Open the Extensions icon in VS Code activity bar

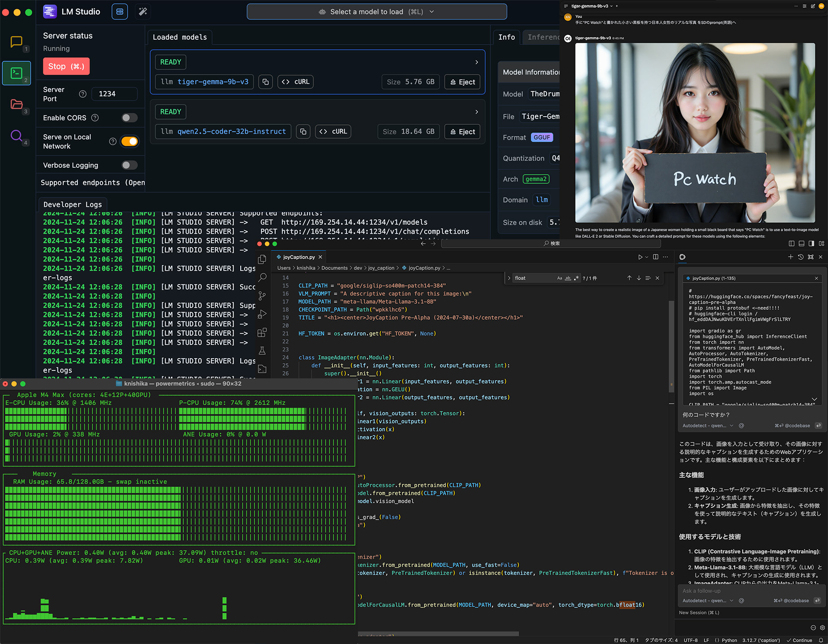[262, 332]
